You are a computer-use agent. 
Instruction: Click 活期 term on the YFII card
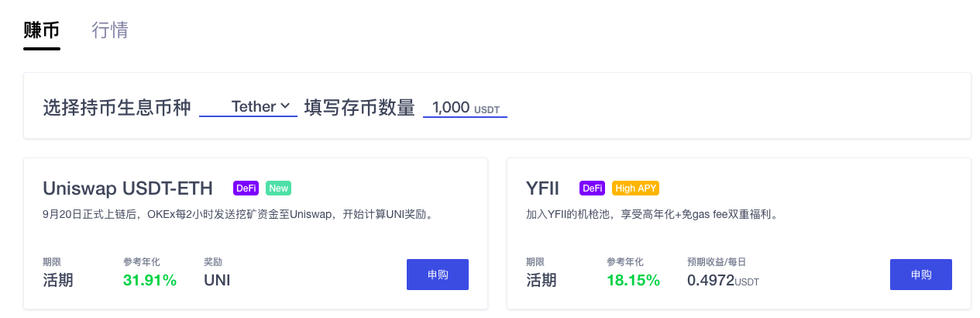542,280
